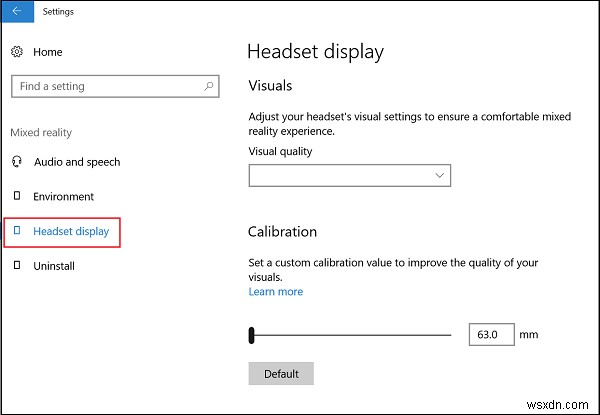Go to Settings Home

click(x=47, y=52)
